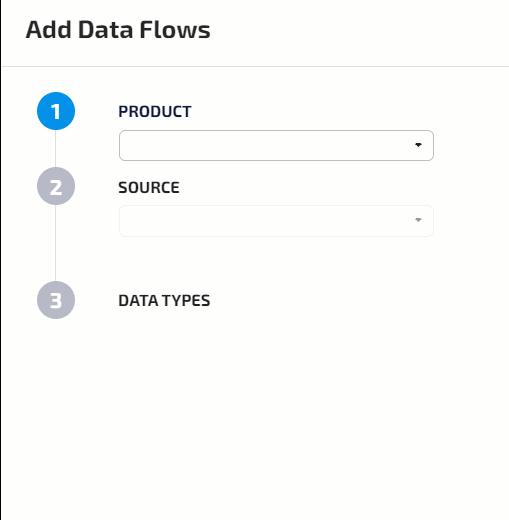Image resolution: width=509 pixels, height=520 pixels.
Task: Click the DATA TYPES step heading
Action: 164,301
